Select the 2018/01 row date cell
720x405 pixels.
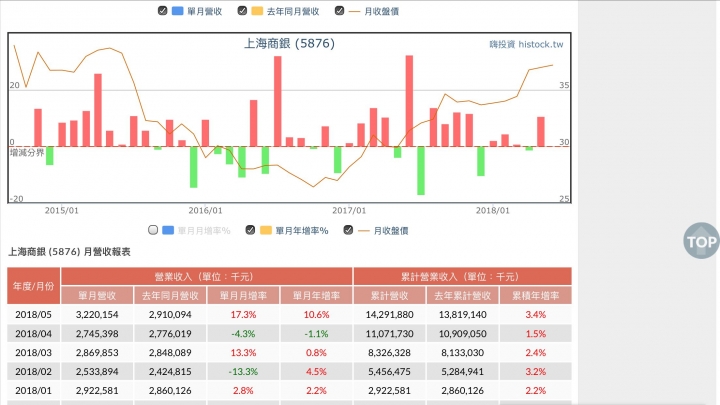[x=33, y=390]
